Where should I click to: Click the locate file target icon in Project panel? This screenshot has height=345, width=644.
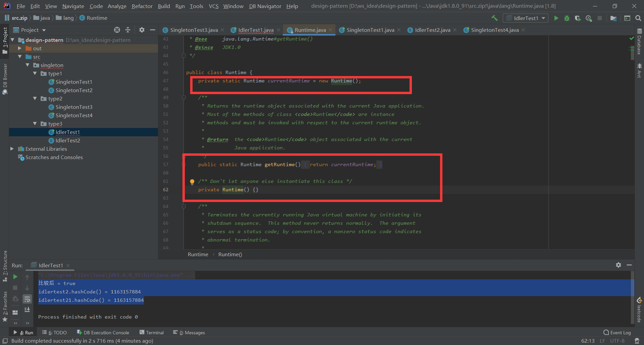[x=117, y=30]
